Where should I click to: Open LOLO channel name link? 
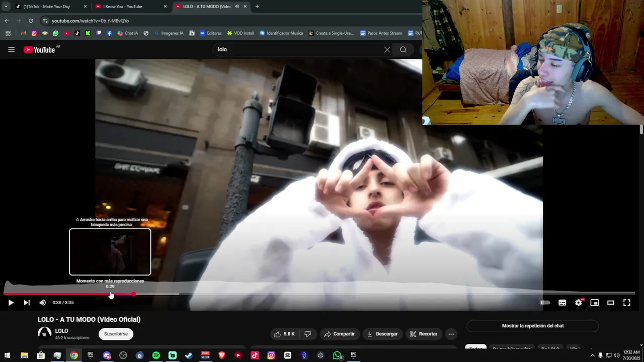pyautogui.click(x=62, y=331)
